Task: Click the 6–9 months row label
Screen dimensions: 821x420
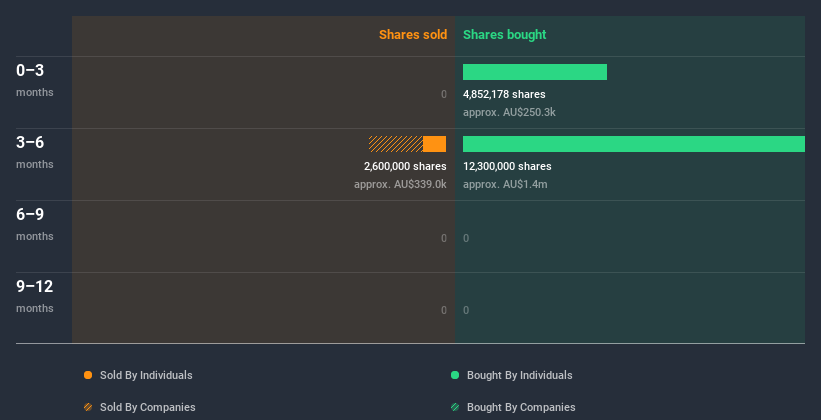Action: click(35, 224)
